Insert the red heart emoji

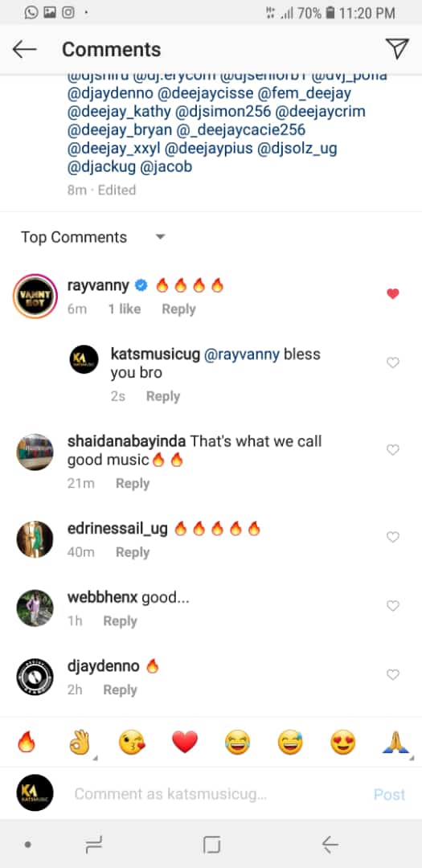point(184,743)
